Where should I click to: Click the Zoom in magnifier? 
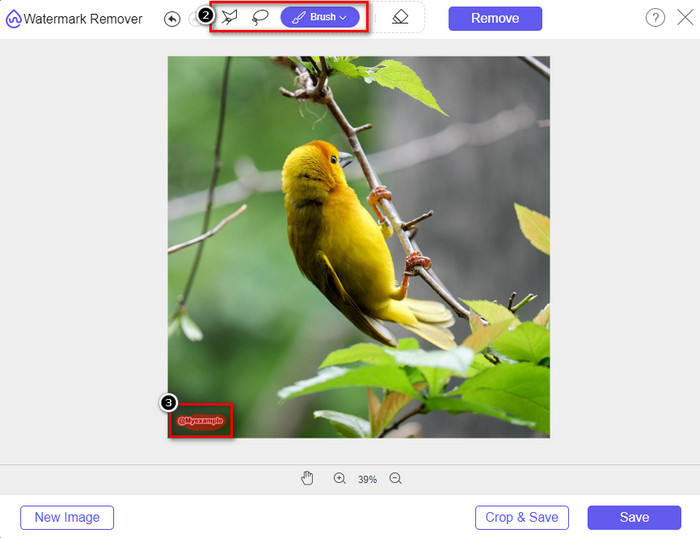pyautogui.click(x=340, y=479)
